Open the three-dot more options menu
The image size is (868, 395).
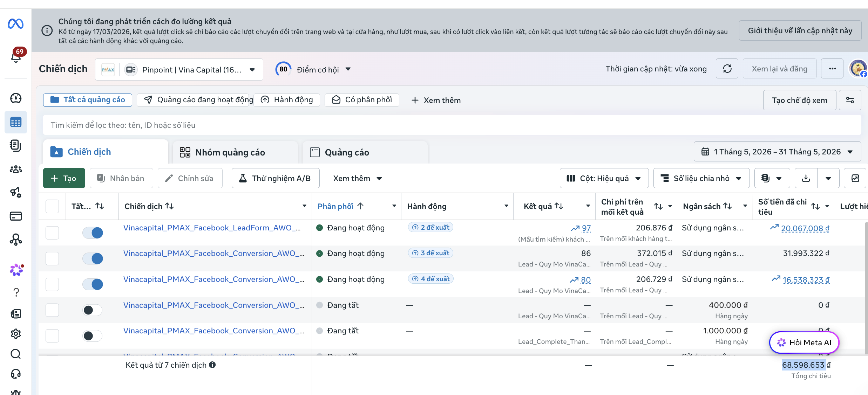[832, 69]
